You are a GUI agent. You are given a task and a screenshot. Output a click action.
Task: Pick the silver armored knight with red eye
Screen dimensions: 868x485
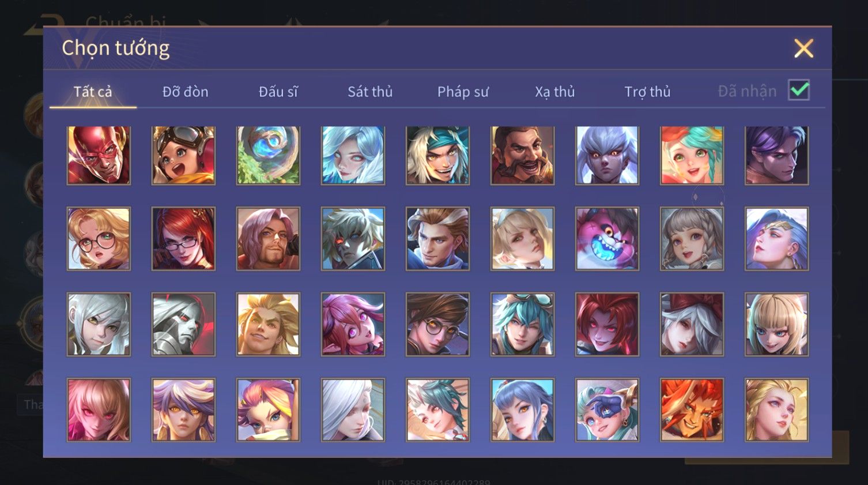point(183,324)
